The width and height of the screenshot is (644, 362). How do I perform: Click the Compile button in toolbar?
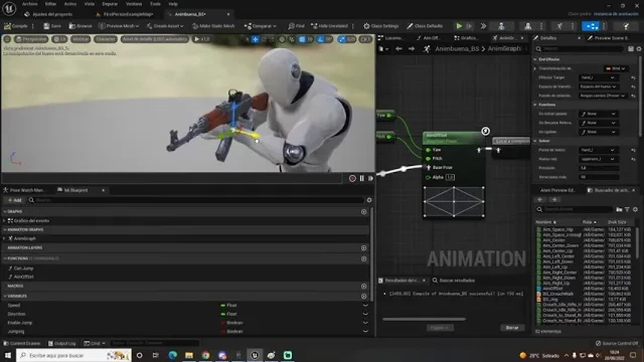coord(16,26)
